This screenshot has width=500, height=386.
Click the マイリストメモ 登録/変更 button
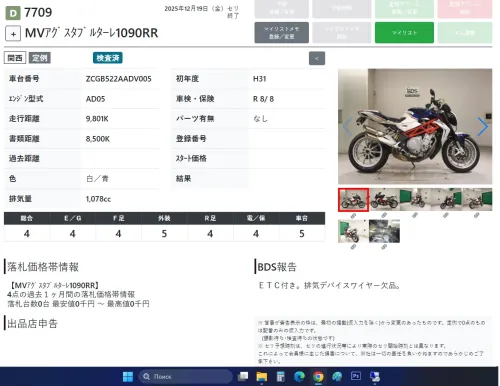tap(282, 33)
